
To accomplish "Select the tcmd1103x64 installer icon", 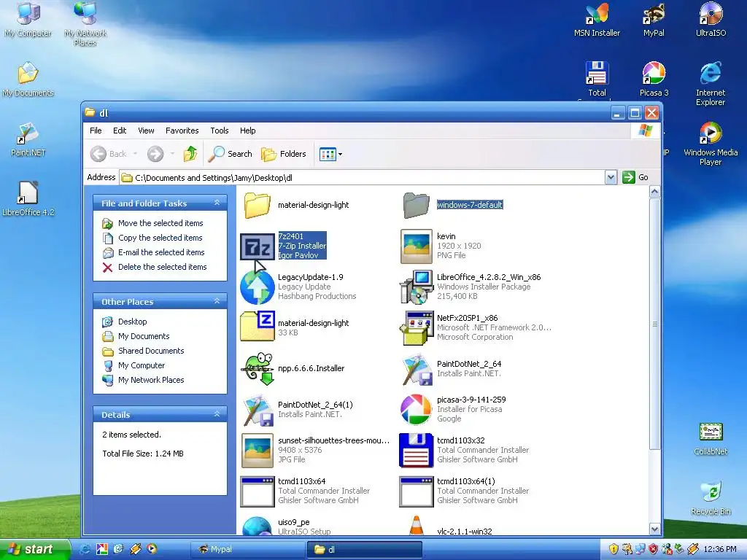I will (258, 492).
